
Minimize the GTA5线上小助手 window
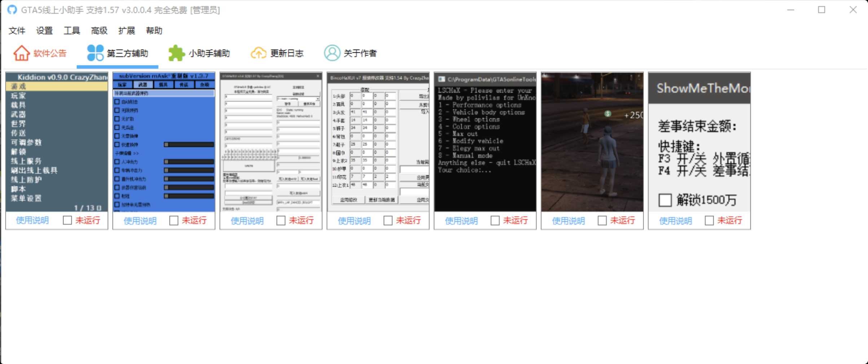(791, 10)
